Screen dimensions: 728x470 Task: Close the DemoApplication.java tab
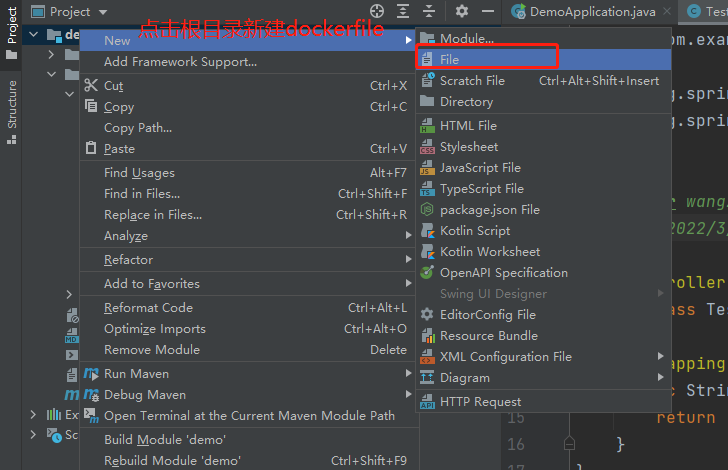667,11
